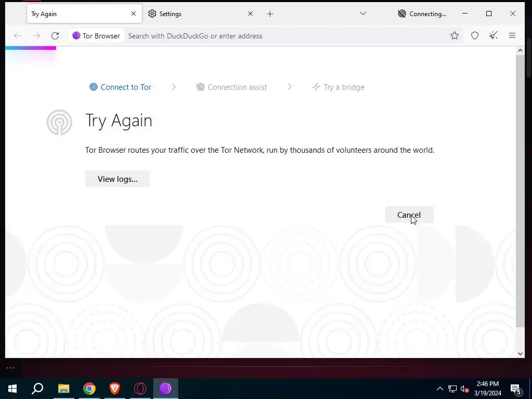The width and height of the screenshot is (532, 399).
Task: Click the Forward navigation arrow
Action: (x=36, y=36)
